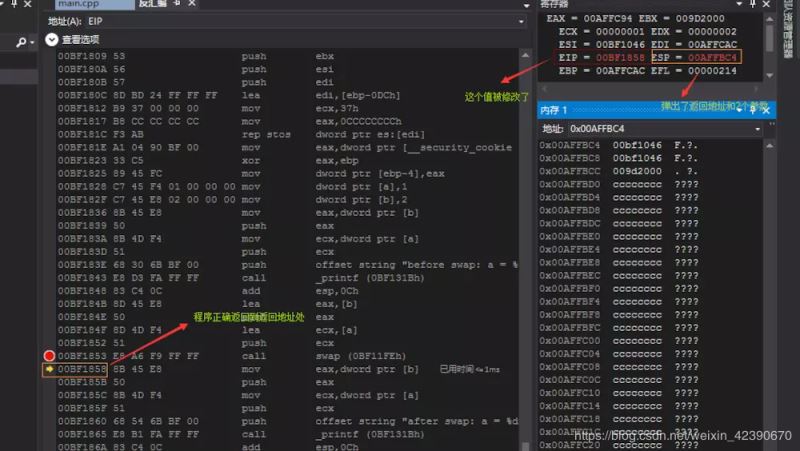Select memory row 0x00AFFC00
800x451 pixels.
click(619, 341)
